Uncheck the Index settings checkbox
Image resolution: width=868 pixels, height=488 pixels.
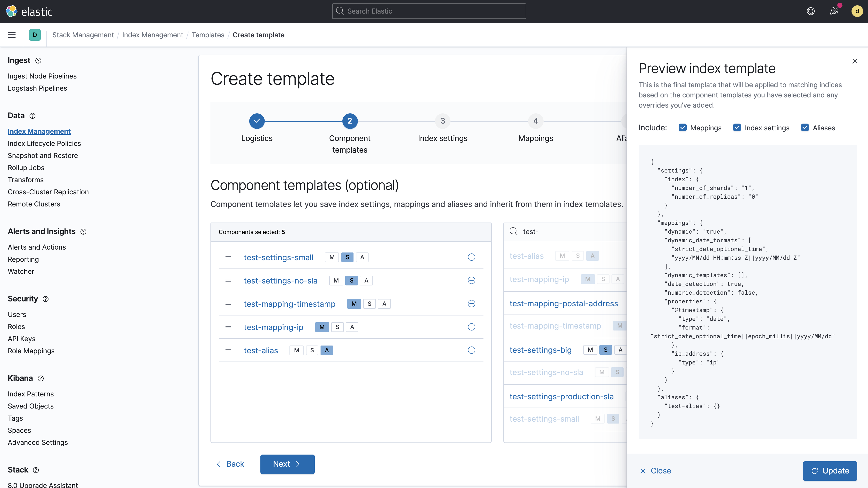pos(737,128)
